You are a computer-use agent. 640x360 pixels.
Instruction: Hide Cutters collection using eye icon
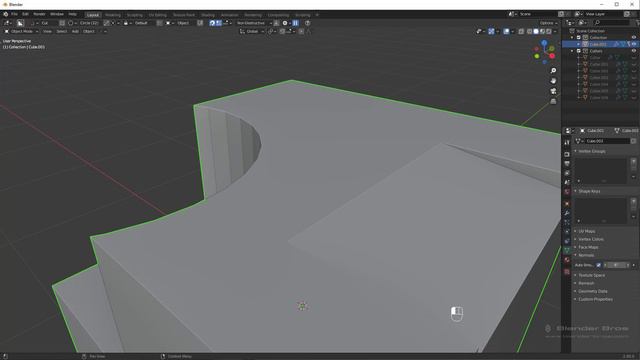634,51
